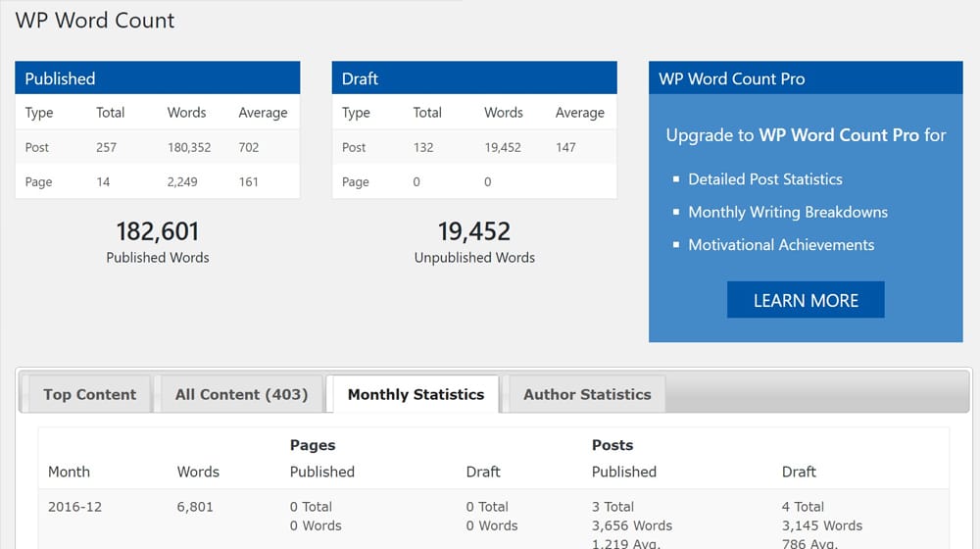980x549 pixels.
Task: Click Upgrade to WP Word Count Pro text
Action: pos(806,135)
